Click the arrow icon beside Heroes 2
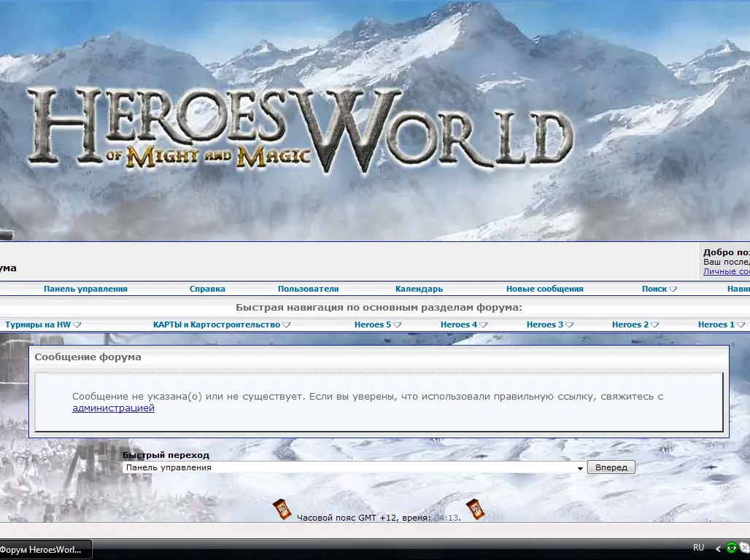Image resolution: width=750 pixels, height=560 pixels. 655,324
